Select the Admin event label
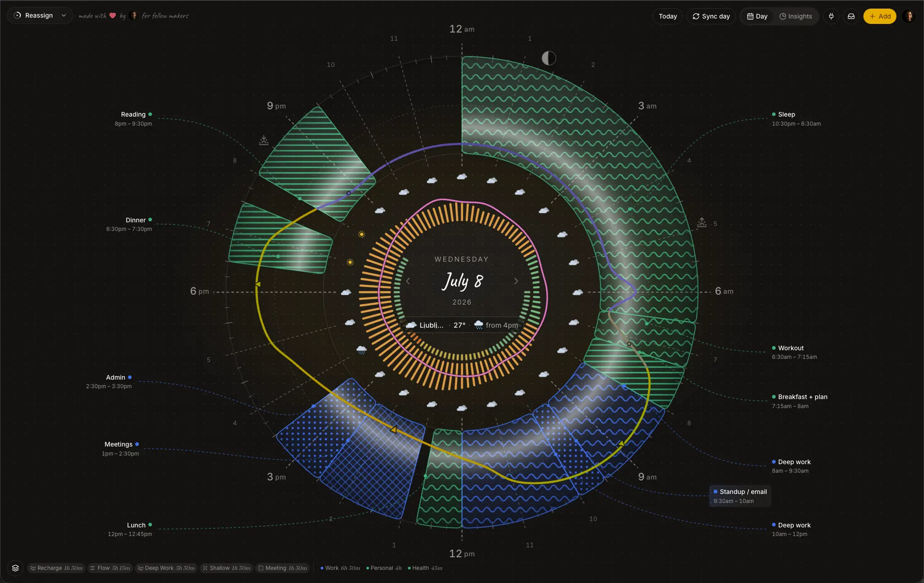 [x=109, y=381]
